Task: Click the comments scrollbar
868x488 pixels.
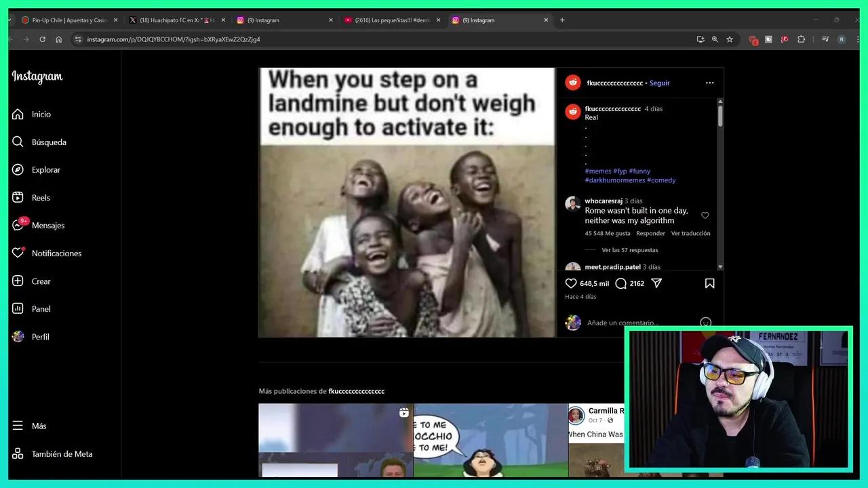Action: pyautogui.click(x=720, y=115)
